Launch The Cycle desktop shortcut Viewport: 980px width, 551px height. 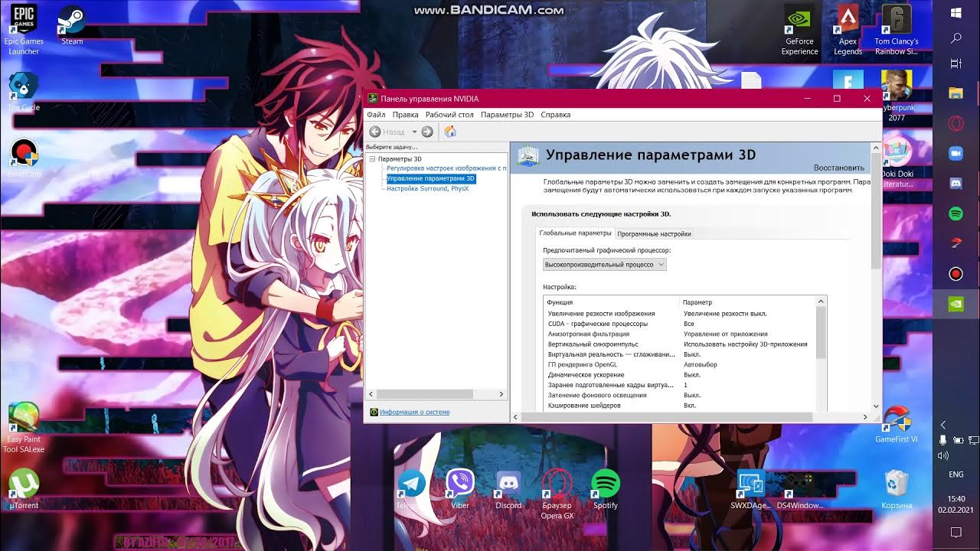coord(24,92)
